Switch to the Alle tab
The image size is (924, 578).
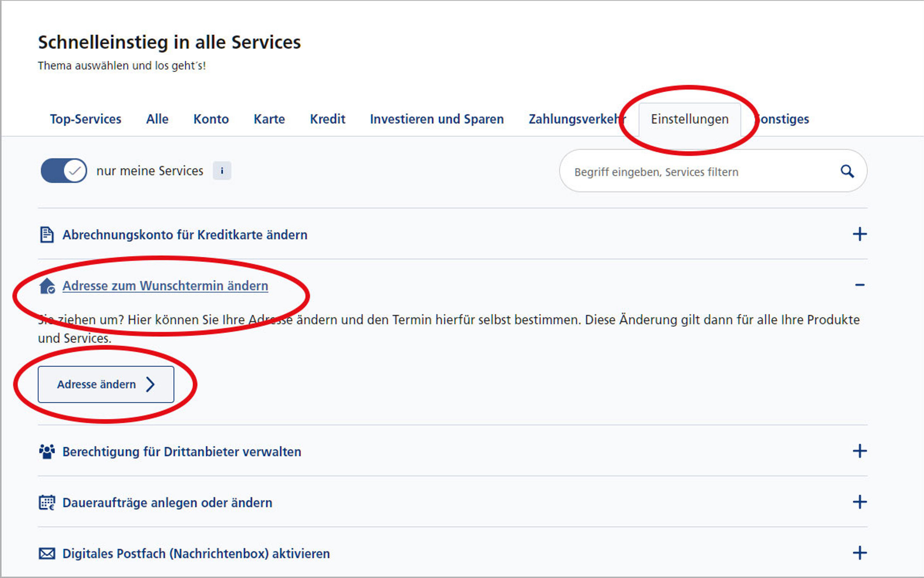pyautogui.click(x=157, y=119)
